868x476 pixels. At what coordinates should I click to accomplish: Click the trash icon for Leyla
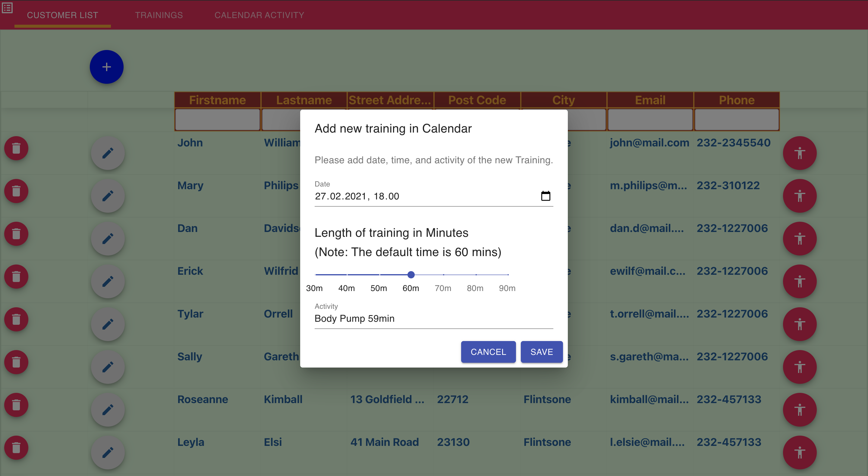pyautogui.click(x=16, y=448)
